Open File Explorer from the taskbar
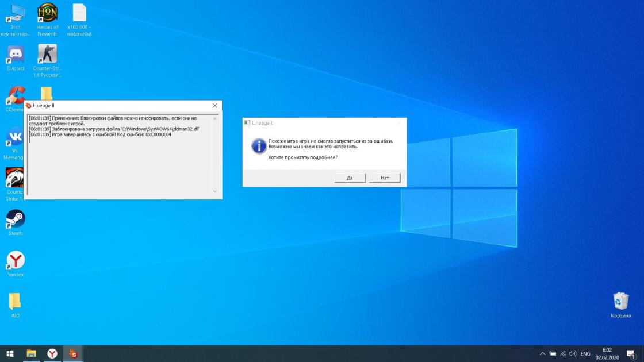Image resolution: width=644 pixels, height=362 pixels. [x=32, y=353]
